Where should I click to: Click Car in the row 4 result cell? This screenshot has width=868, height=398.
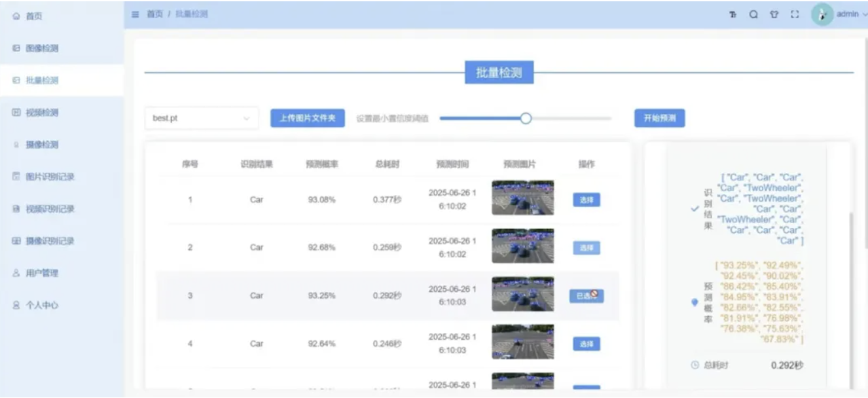coord(257,344)
